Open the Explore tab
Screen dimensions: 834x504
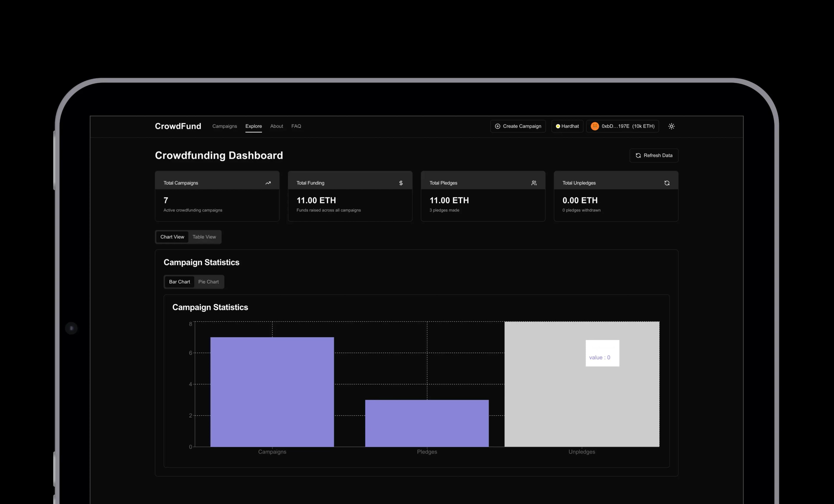click(x=254, y=126)
